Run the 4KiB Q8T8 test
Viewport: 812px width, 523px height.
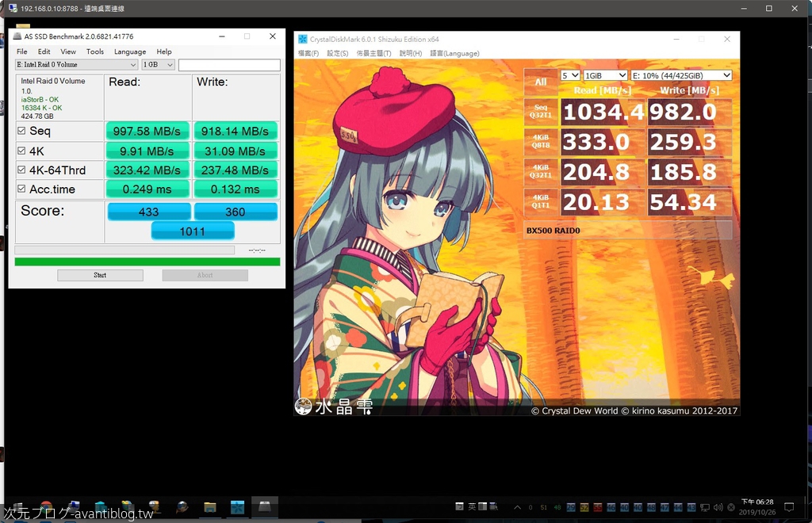[541, 142]
